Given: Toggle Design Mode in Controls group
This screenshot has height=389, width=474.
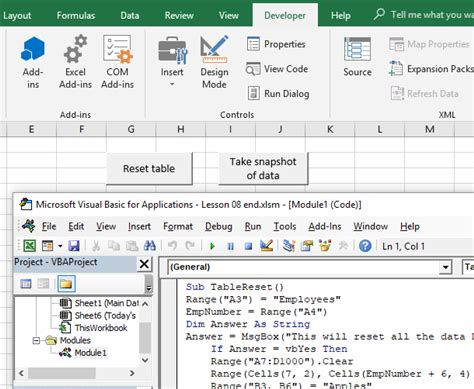Looking at the screenshot, I should (214, 62).
